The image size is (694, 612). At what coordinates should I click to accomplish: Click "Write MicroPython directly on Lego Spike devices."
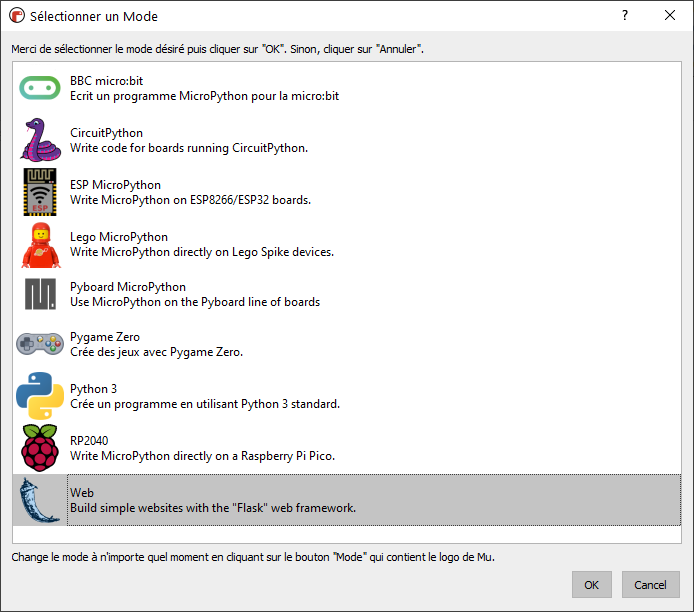(x=202, y=252)
